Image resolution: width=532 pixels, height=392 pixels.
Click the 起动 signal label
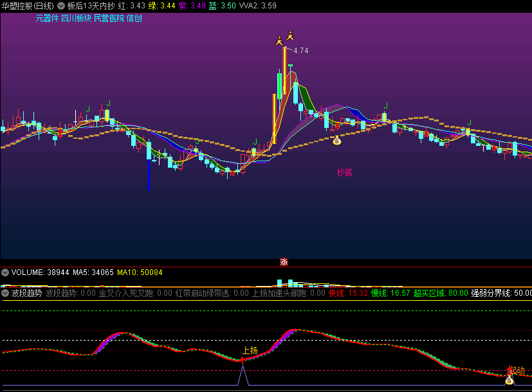coord(517,370)
